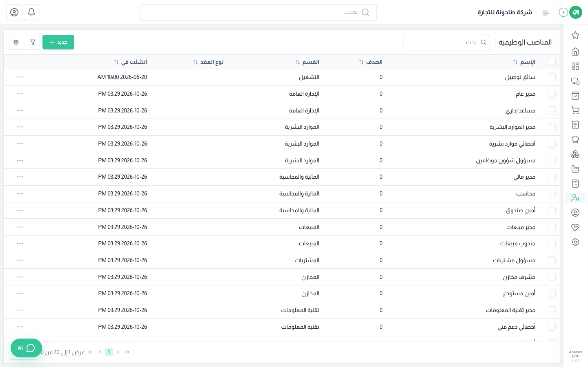Open the user circle icon in sidebar

tap(575, 213)
